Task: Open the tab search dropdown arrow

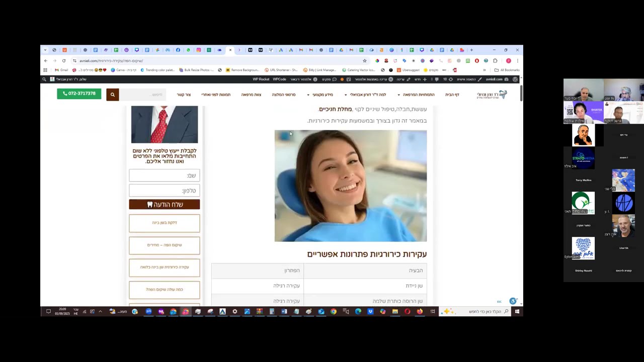Action: pos(45,50)
